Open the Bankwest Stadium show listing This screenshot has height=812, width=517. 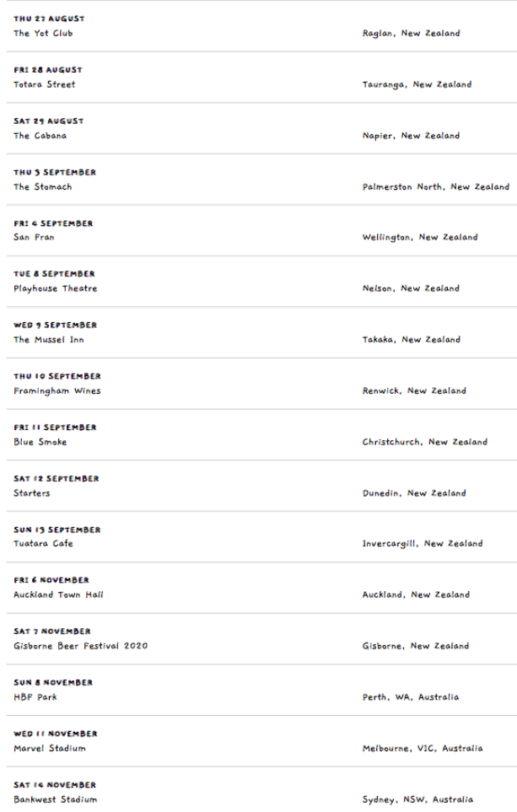55,799
